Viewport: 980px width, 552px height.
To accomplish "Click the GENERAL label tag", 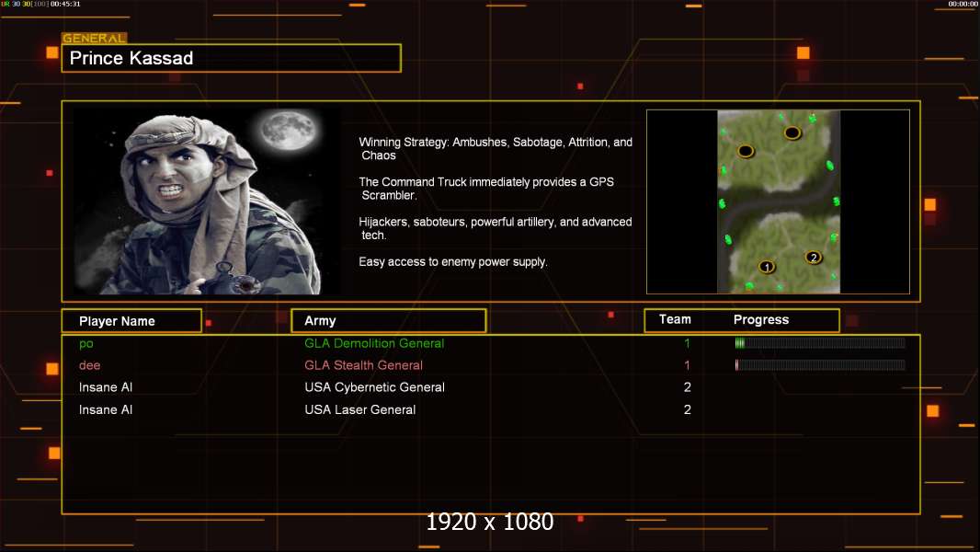I will [94, 38].
